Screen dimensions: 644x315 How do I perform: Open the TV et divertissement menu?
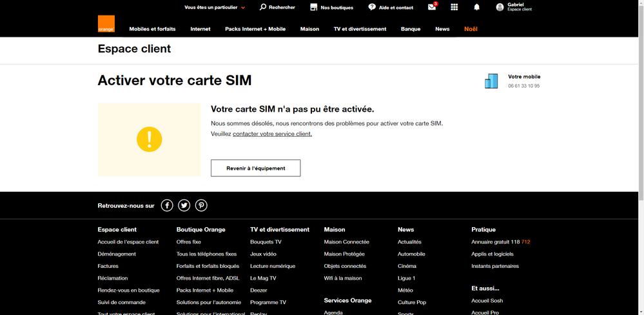coord(360,29)
